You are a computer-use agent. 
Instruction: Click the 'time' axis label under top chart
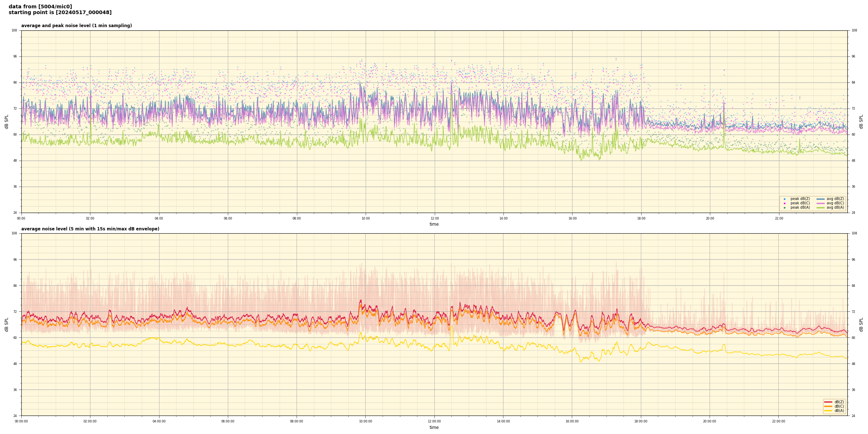pyautogui.click(x=434, y=224)
